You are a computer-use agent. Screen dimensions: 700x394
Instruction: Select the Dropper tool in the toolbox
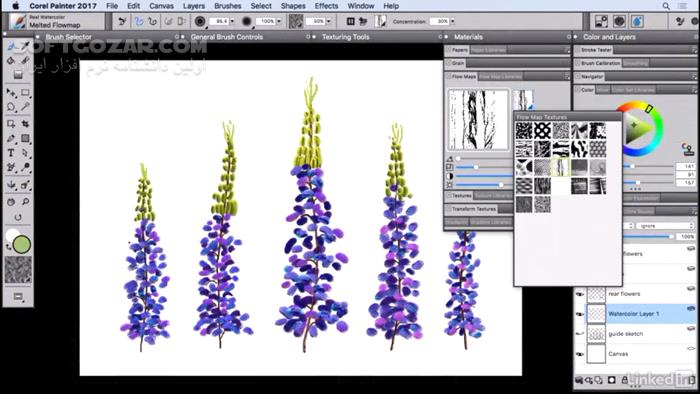25,46
